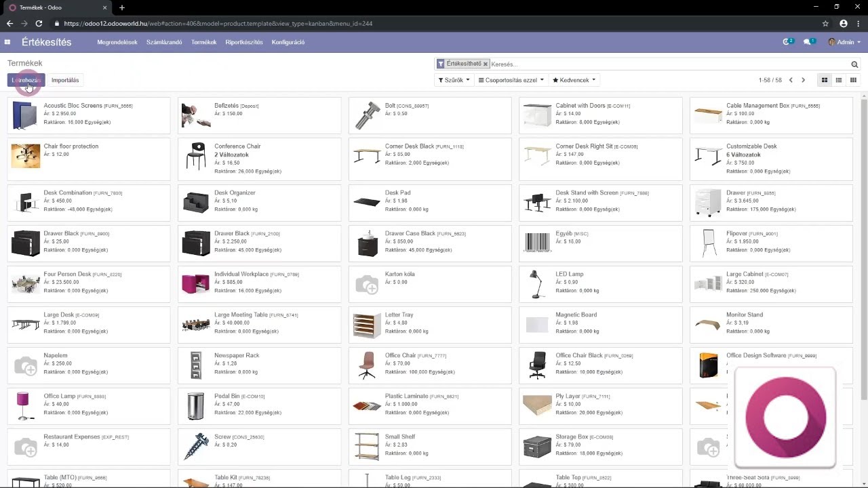
Task: Open the Cable Management Box product
Action: pos(771,115)
